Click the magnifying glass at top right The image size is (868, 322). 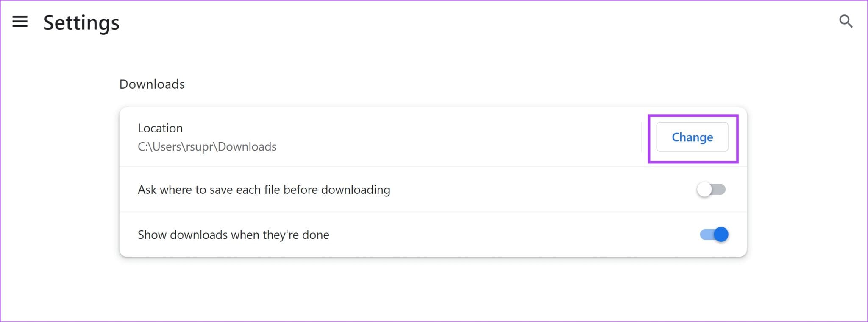[x=846, y=21]
